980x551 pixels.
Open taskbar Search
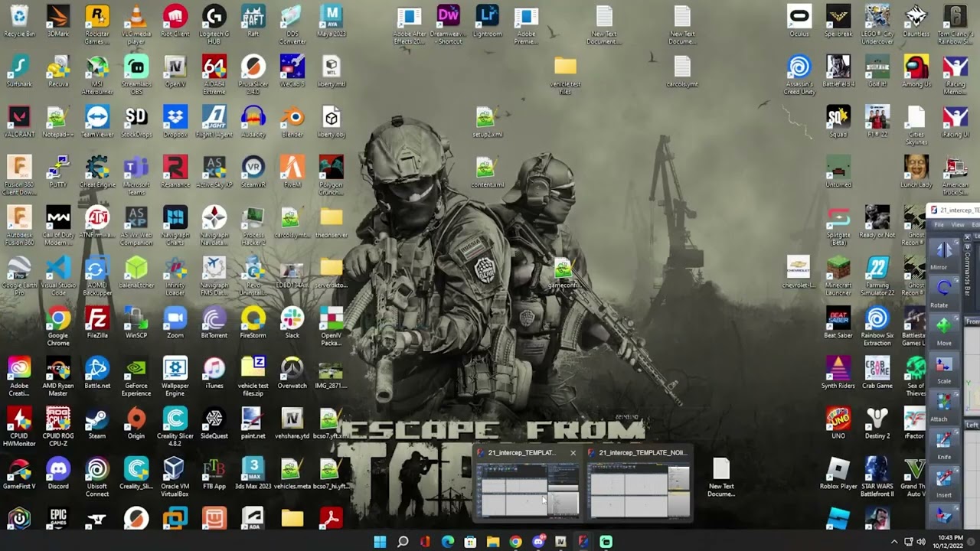(x=403, y=542)
